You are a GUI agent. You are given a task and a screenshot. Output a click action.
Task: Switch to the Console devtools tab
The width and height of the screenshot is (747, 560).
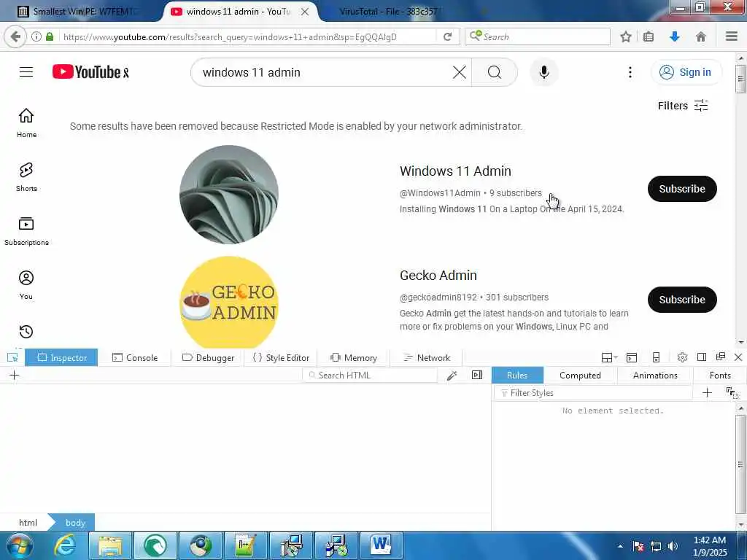pyautogui.click(x=134, y=357)
